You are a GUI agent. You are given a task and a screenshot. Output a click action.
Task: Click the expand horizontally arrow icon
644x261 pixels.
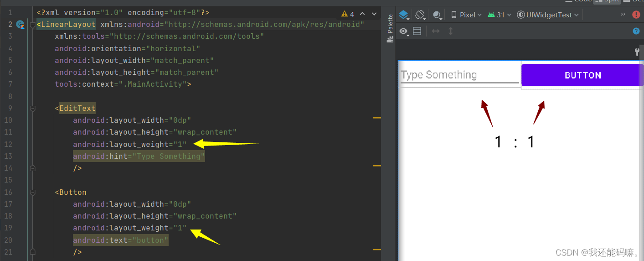[436, 31]
